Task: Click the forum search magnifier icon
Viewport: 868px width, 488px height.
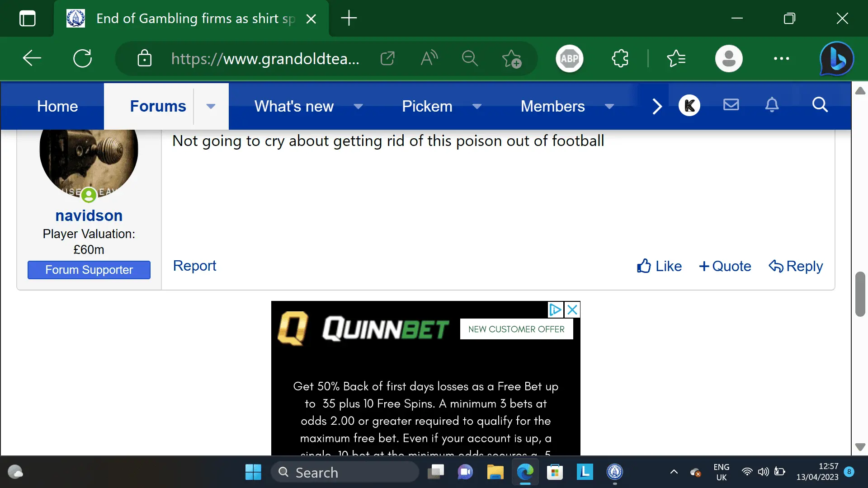Action: pyautogui.click(x=820, y=105)
